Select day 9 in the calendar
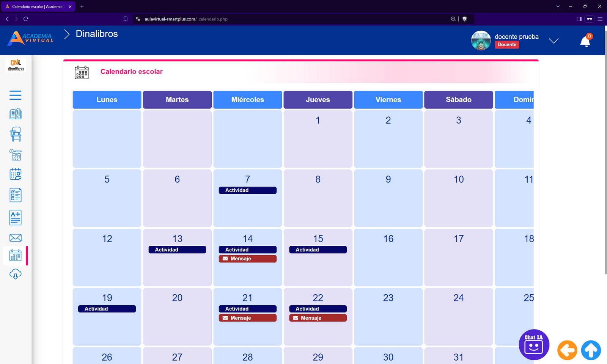Viewport: 607px width, 364px height. (388, 198)
